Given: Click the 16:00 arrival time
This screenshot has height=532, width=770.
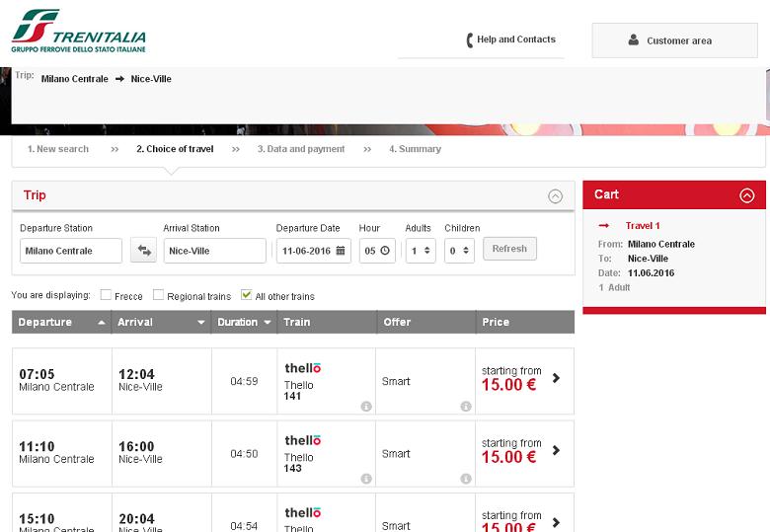Looking at the screenshot, I should [136, 446].
